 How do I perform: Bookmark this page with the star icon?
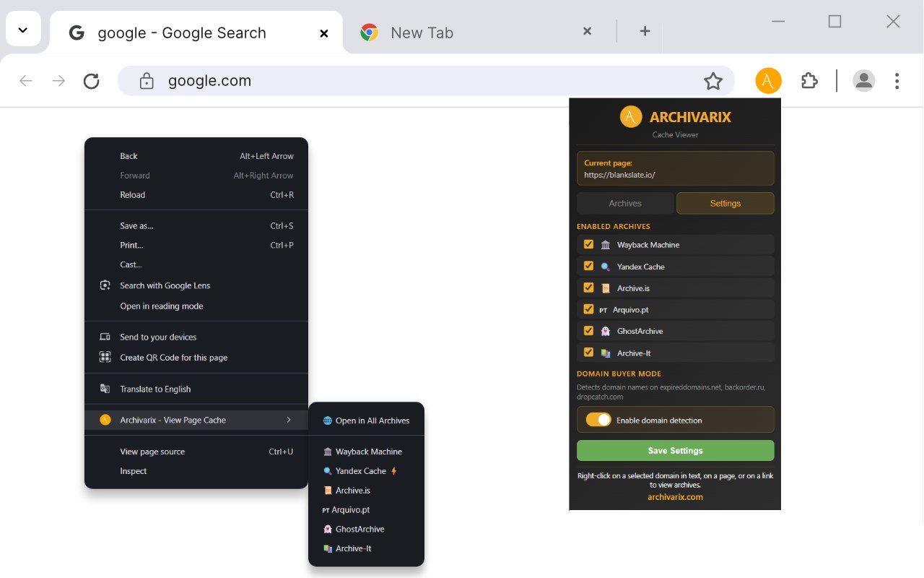713,81
